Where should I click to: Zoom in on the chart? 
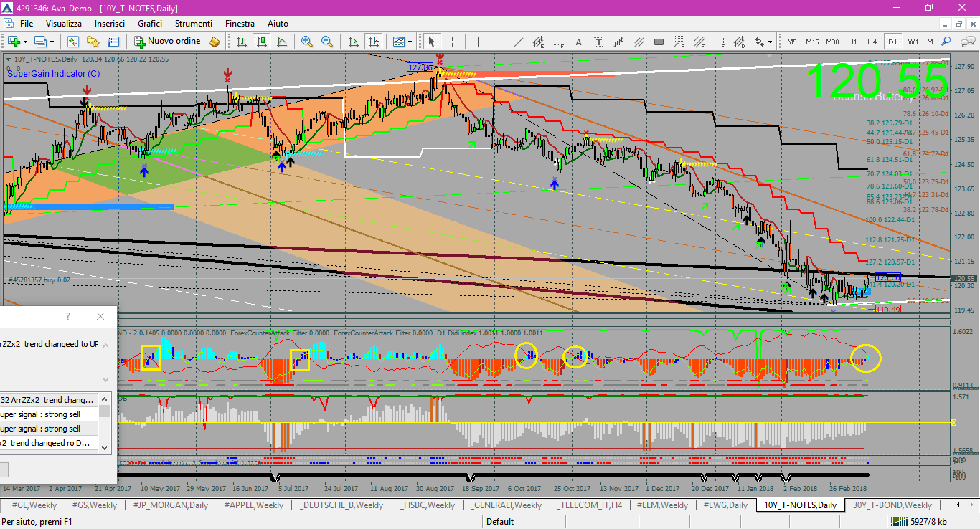click(x=307, y=42)
